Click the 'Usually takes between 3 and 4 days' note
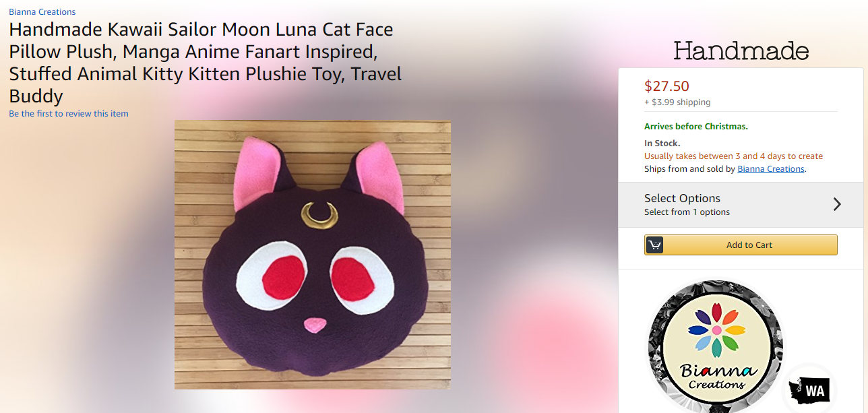 click(x=733, y=156)
